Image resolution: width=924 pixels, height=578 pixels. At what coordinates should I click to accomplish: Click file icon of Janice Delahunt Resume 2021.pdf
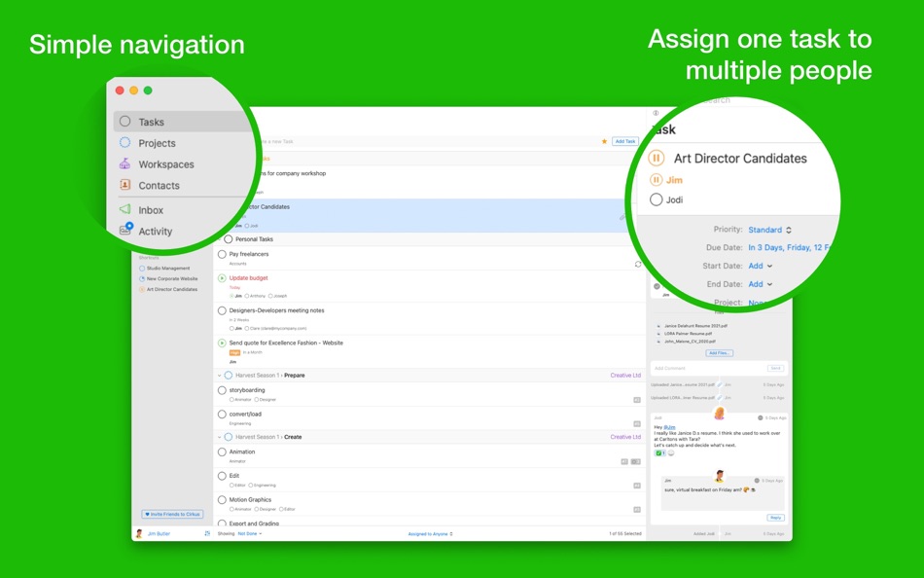pos(658,326)
